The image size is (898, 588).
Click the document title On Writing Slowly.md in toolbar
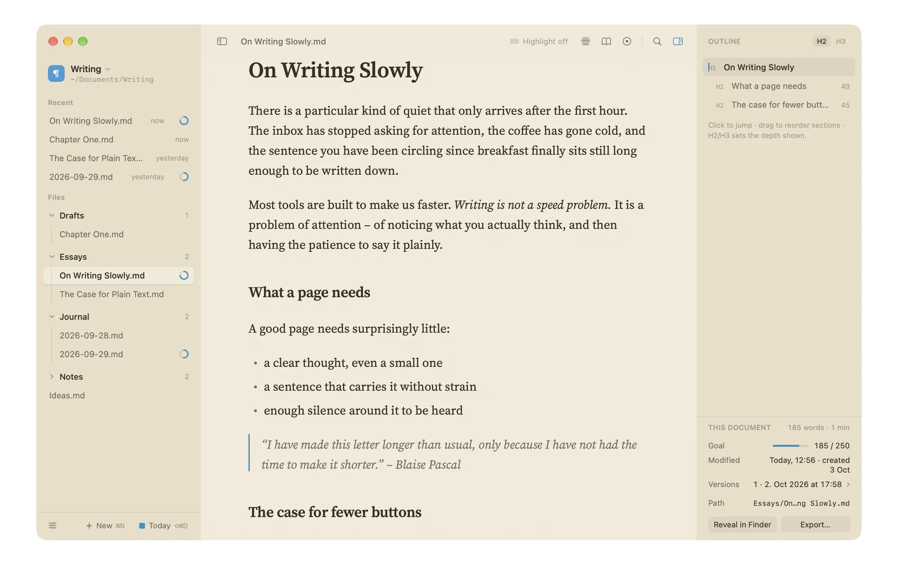pos(283,41)
